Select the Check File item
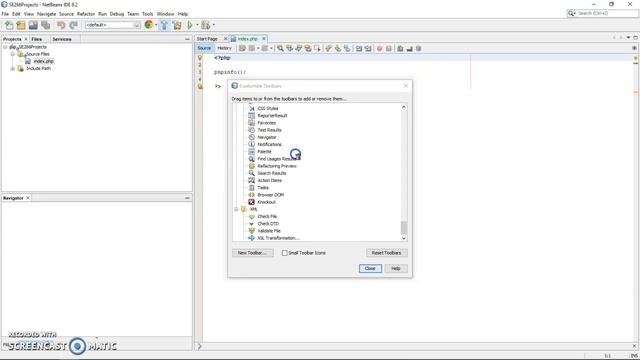The image size is (640, 360). click(267, 217)
